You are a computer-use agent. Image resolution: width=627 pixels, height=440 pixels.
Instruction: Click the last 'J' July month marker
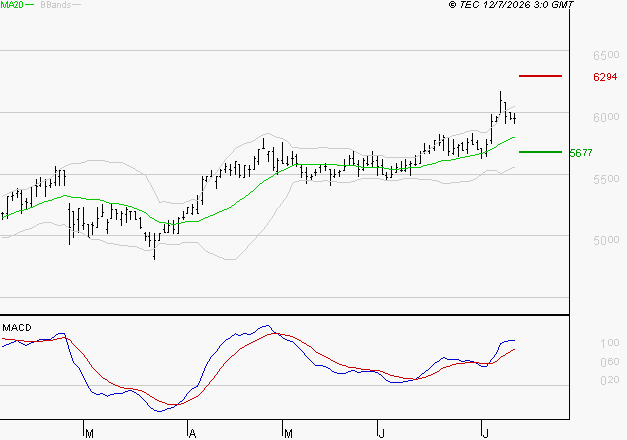coord(485,433)
